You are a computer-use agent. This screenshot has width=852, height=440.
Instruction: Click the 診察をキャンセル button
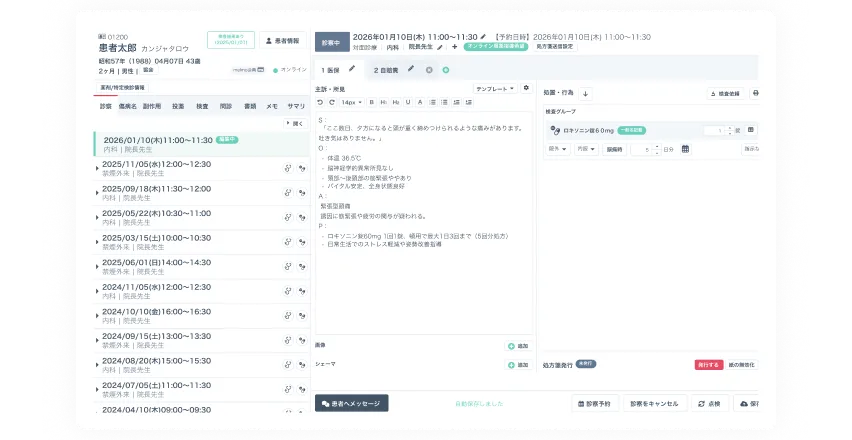point(654,404)
